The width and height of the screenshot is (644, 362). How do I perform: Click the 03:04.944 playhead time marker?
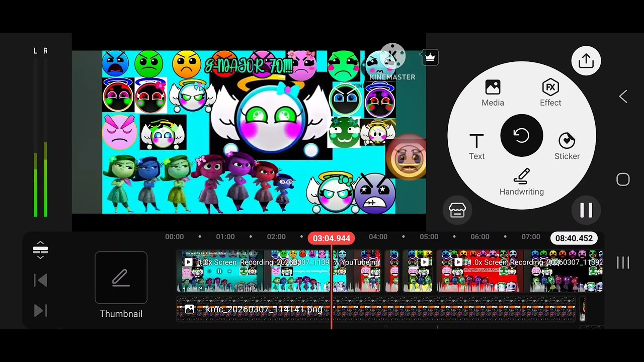(x=332, y=238)
